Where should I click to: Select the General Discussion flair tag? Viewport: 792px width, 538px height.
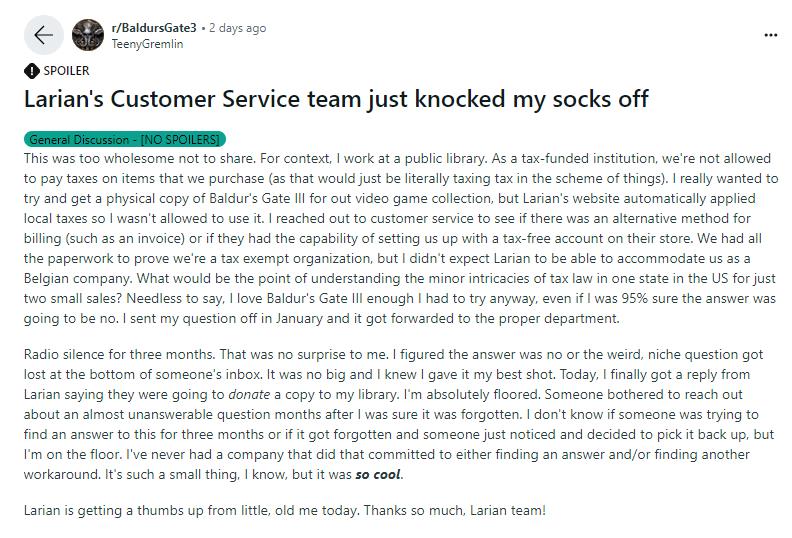pos(84,139)
